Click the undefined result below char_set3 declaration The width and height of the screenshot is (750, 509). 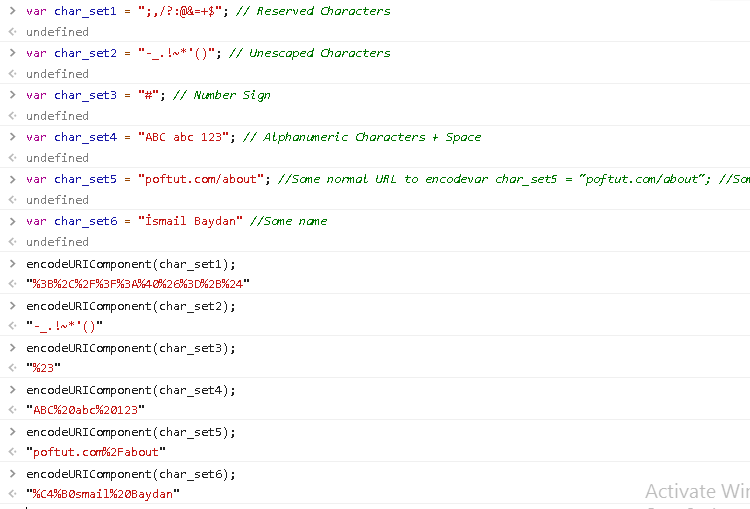coord(57,116)
